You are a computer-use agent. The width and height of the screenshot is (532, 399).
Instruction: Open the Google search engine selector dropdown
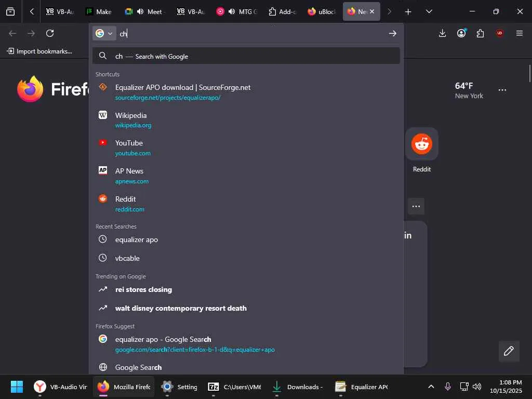point(104,33)
